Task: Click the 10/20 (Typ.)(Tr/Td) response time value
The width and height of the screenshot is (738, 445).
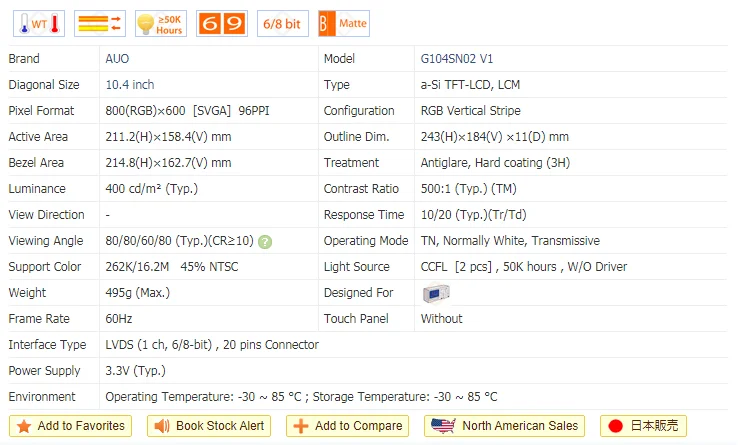Action: 473,215
